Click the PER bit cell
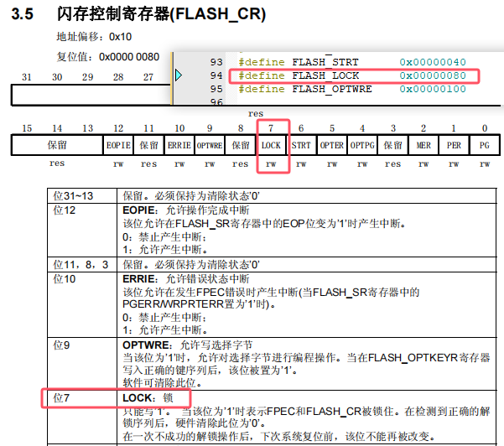Viewport: 504px width, 446px height. click(454, 145)
